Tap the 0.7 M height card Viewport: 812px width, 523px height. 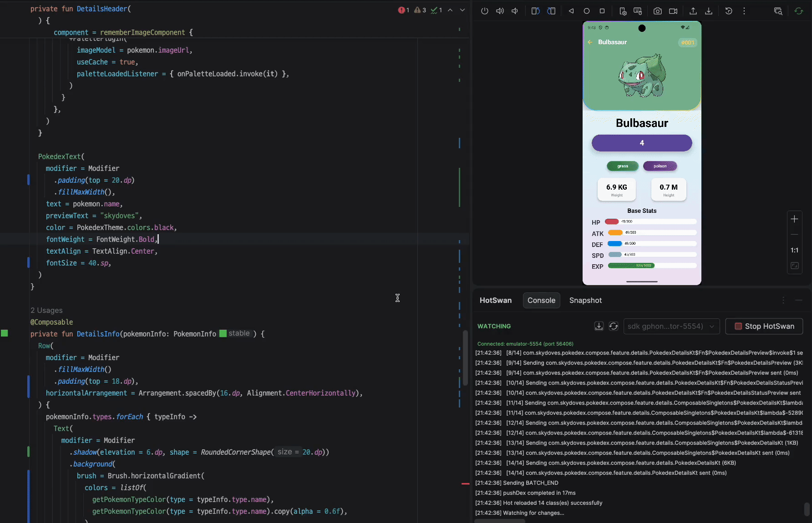(669, 189)
